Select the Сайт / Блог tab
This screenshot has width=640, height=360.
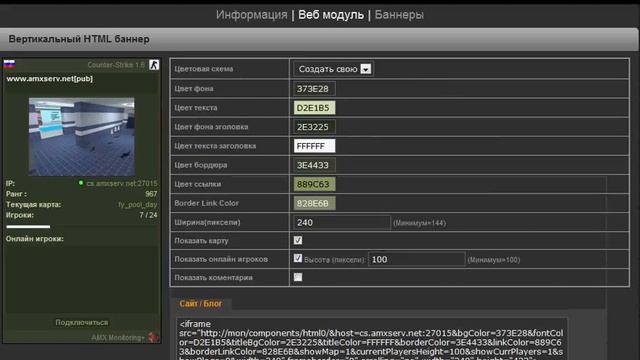click(x=201, y=304)
